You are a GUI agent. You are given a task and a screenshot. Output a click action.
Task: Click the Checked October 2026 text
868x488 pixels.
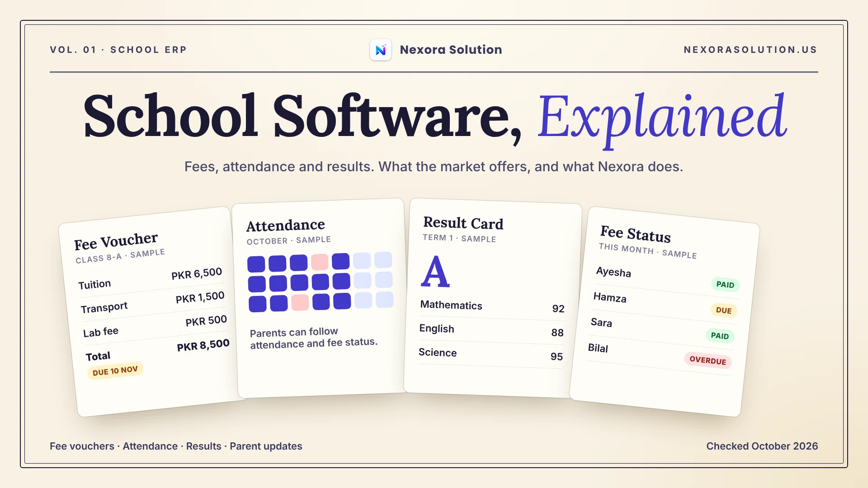(x=762, y=446)
